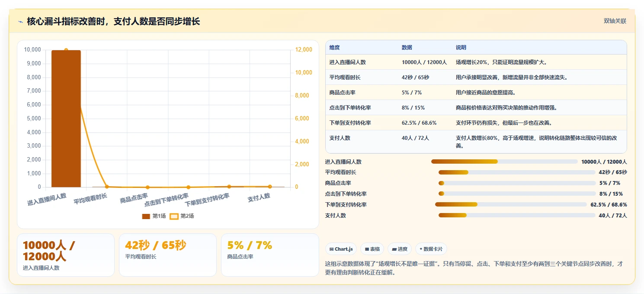
Task: Click the 下单到支付转化率 progress bar
Action: (511, 204)
